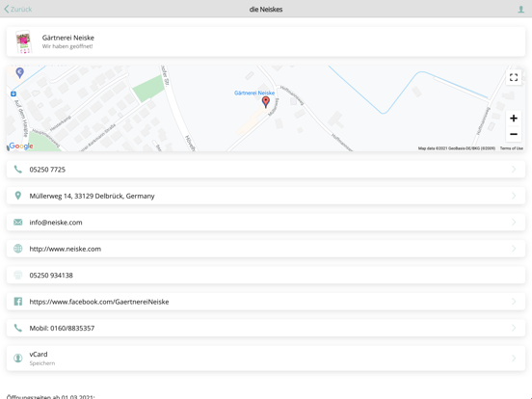Image resolution: width=532 pixels, height=399 pixels.
Task: Click the fax icon
Action: coord(18,275)
